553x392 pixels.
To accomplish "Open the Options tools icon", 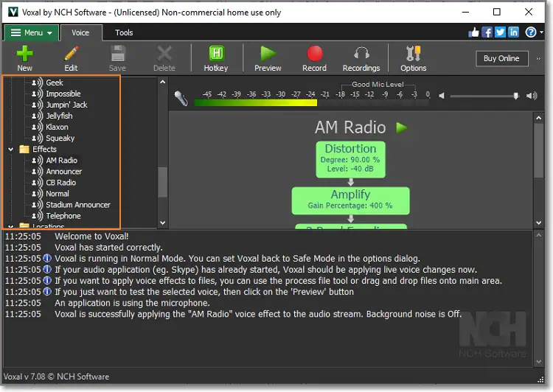I will coord(413,54).
